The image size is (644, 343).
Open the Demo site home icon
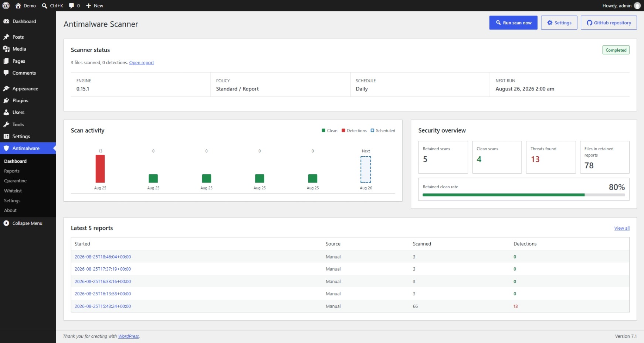click(x=18, y=6)
